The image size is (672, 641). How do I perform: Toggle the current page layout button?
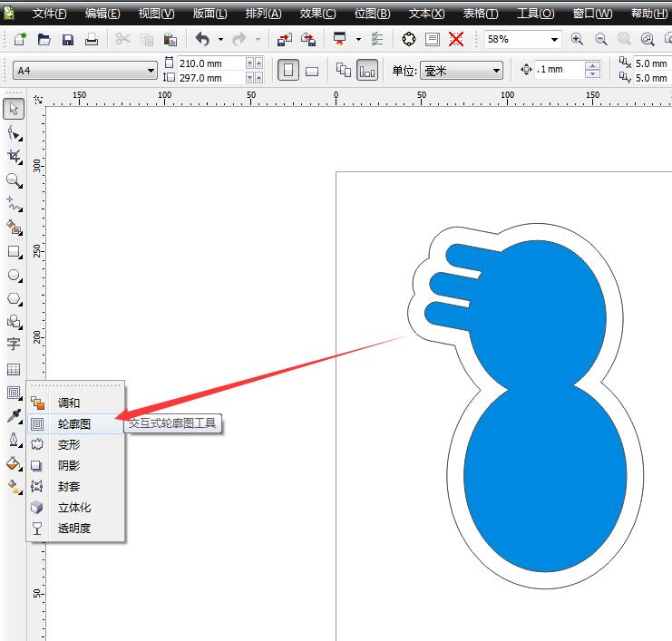367,71
